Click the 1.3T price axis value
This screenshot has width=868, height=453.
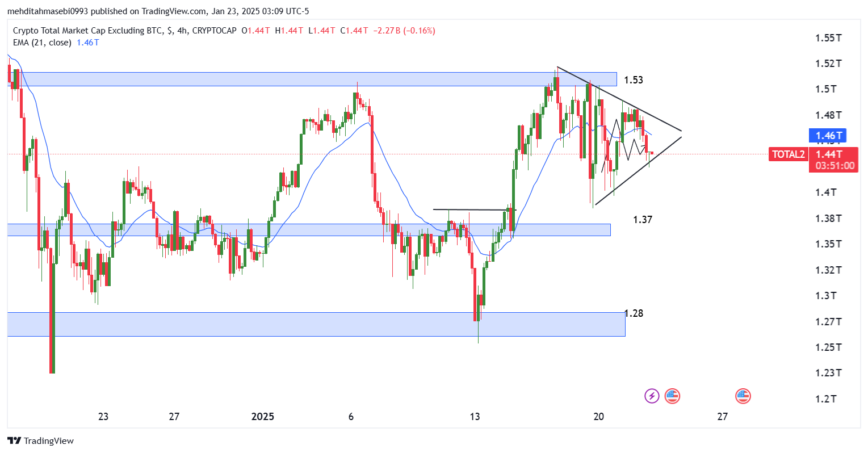[826, 296]
